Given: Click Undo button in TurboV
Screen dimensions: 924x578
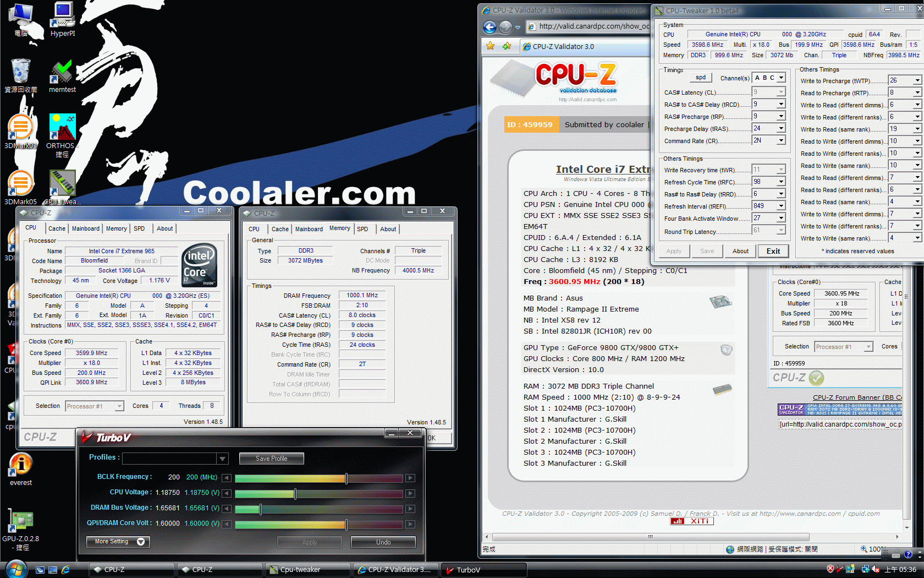Looking at the screenshot, I should pos(383,542).
